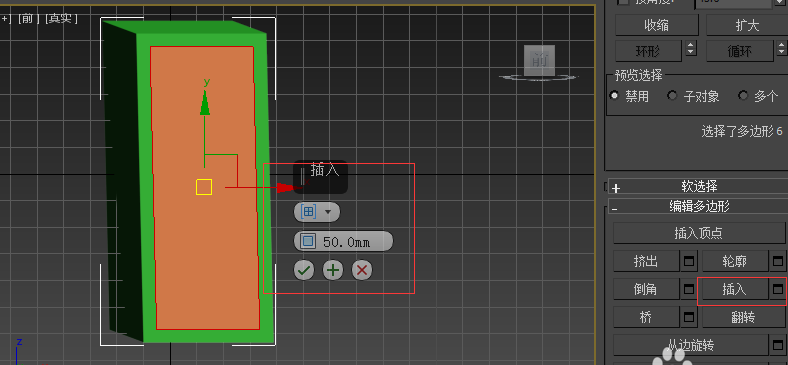The width and height of the screenshot is (788, 365).
Task: Open settings box next to 倒角
Action: 689,289
